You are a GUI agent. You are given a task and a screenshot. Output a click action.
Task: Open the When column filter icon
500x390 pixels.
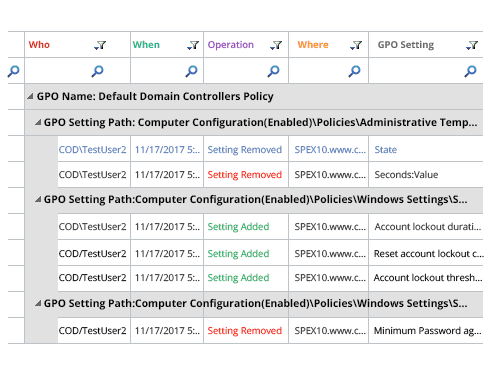click(193, 45)
